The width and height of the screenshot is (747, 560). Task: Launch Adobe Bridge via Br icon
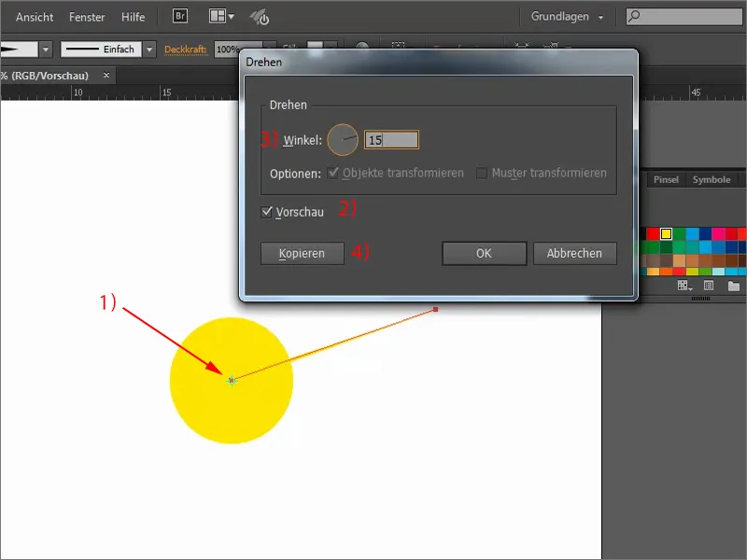180,16
